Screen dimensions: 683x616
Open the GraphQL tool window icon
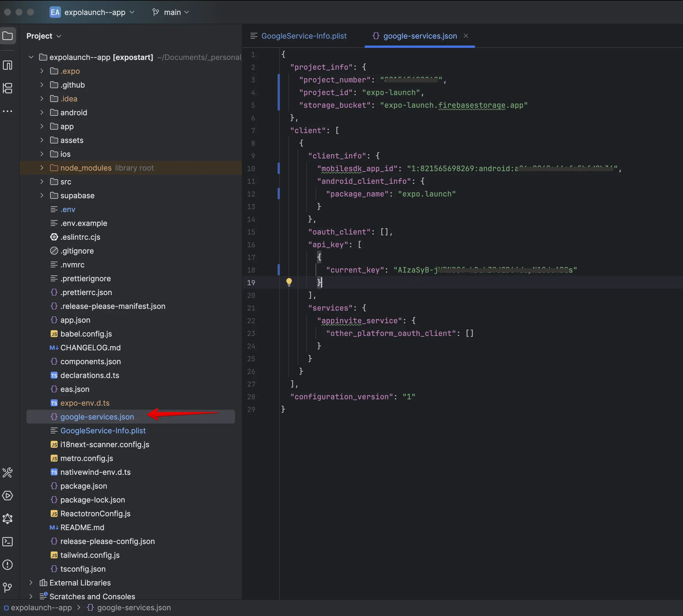[x=8, y=519]
